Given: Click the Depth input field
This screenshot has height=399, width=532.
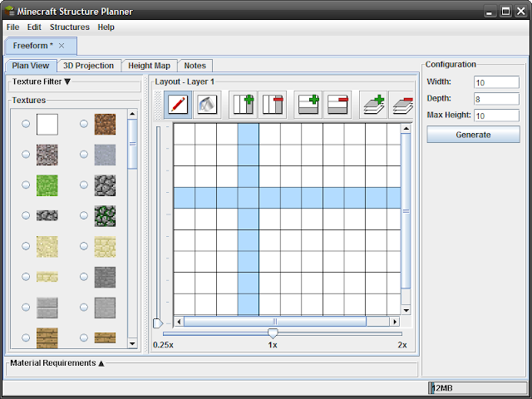Looking at the screenshot, I should [496, 99].
